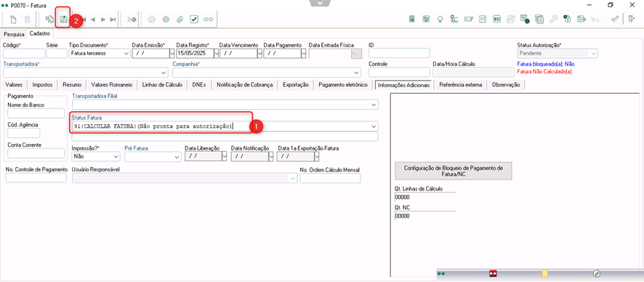Open the Notificação de Cobrança tab

pyautogui.click(x=245, y=85)
